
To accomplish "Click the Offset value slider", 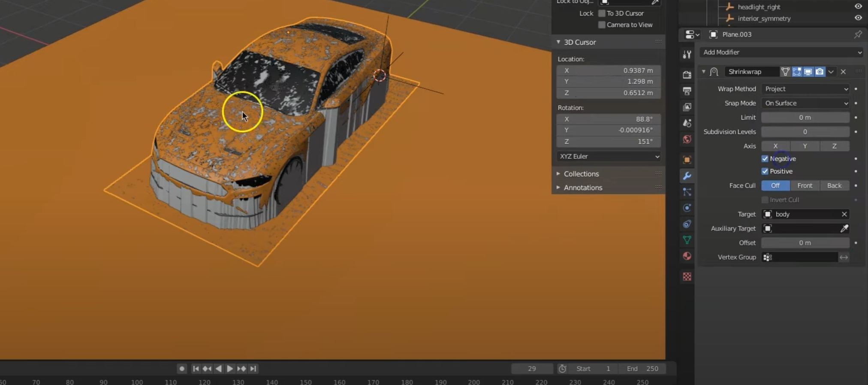I will coord(805,243).
